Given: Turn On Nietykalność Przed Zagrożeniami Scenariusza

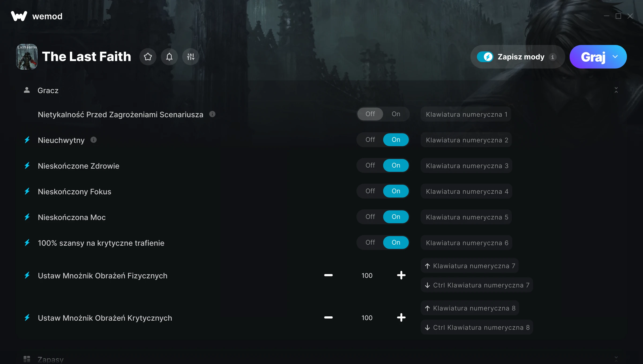Looking at the screenshot, I should pyautogui.click(x=396, y=114).
